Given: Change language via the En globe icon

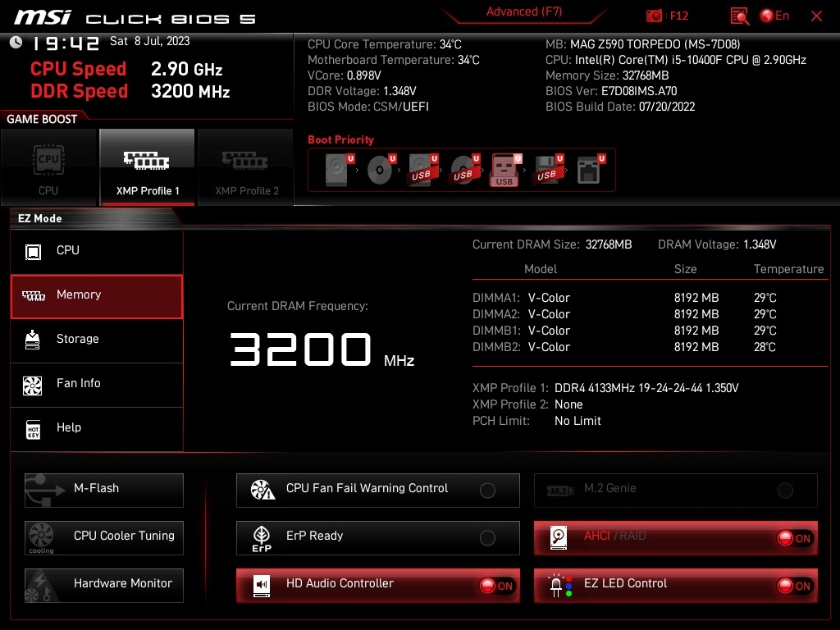Looking at the screenshot, I should [x=774, y=16].
